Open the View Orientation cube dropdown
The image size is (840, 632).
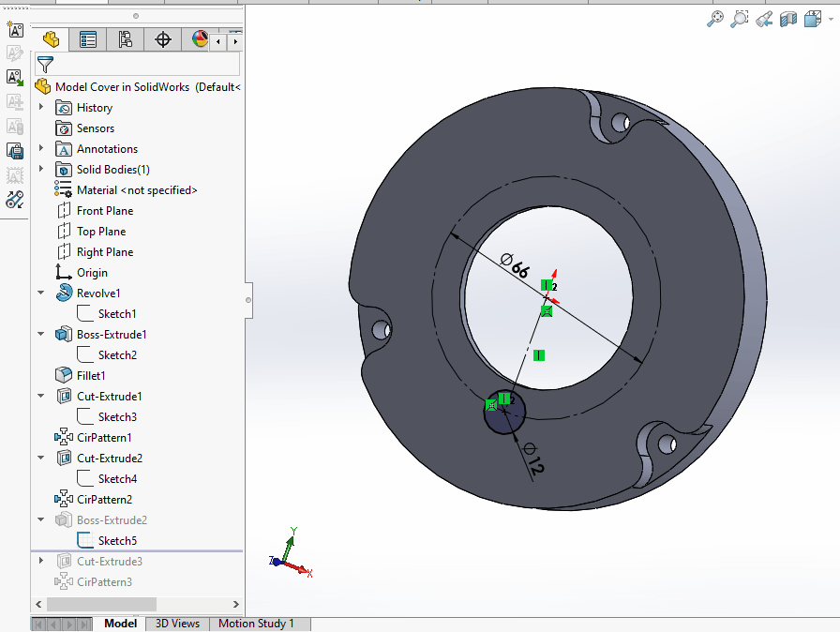(x=812, y=19)
